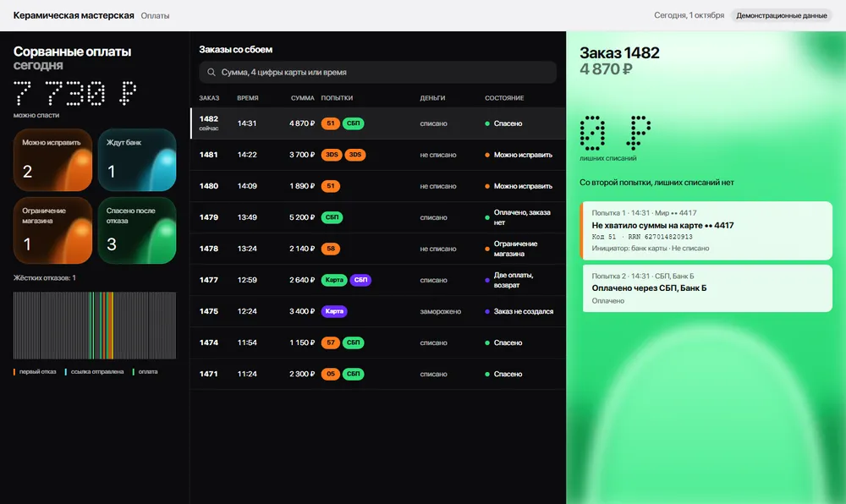846x504 pixels.
Task: Click the "первый отказ" legend item
Action: click(35, 371)
